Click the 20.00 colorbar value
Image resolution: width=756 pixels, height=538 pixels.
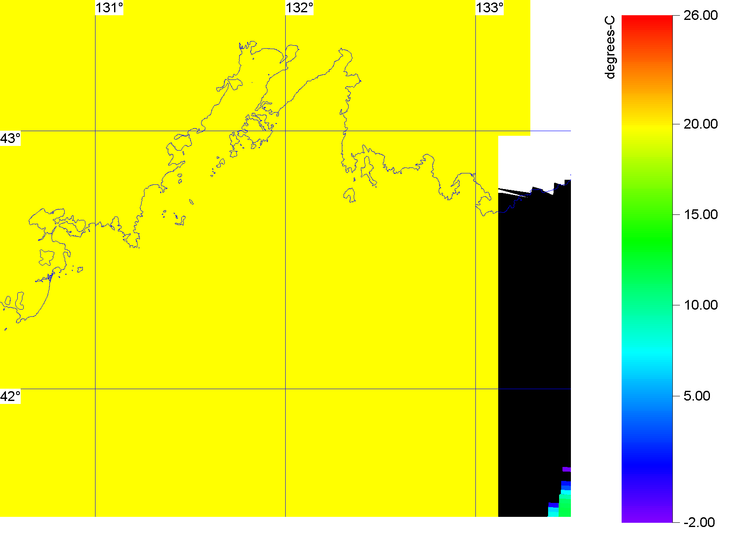[701, 124]
